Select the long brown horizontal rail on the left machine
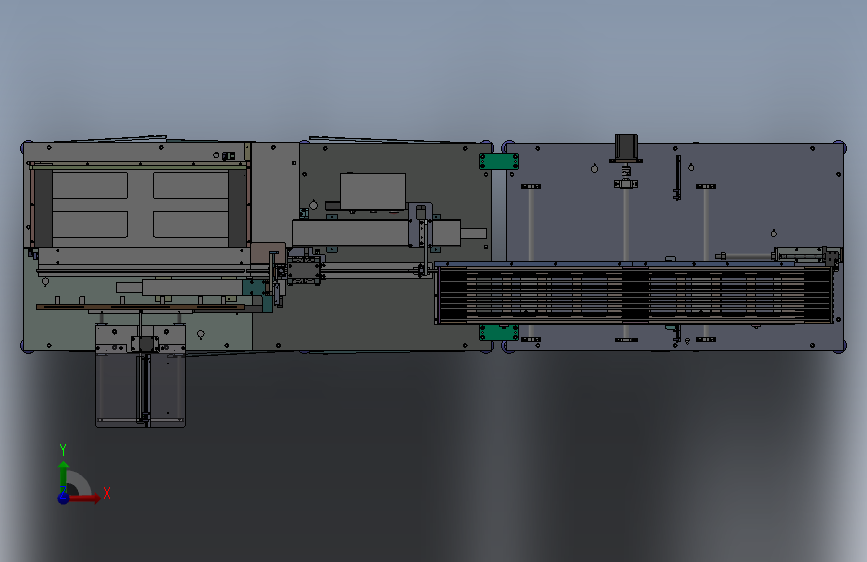Viewport: 867px width, 562px height. (140, 306)
